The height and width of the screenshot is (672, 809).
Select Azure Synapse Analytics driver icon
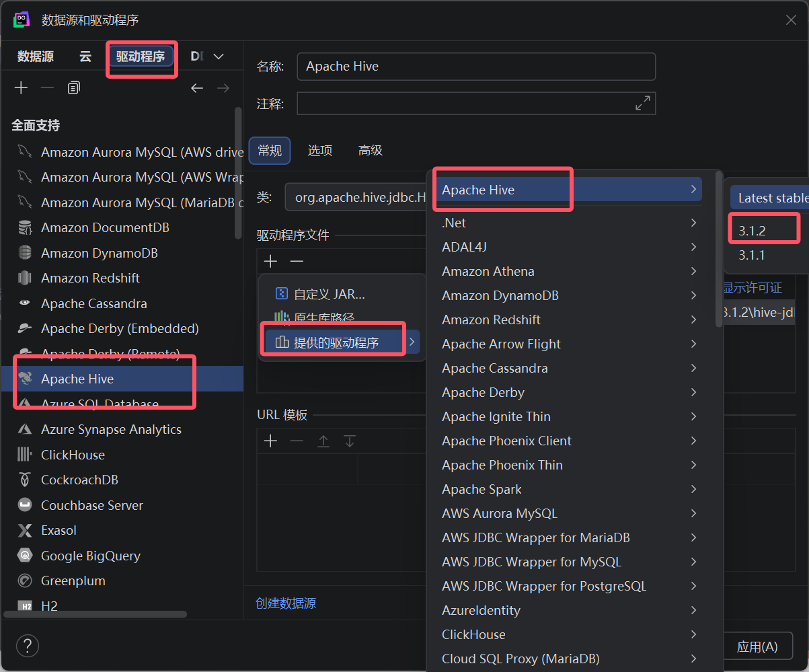[25, 429]
